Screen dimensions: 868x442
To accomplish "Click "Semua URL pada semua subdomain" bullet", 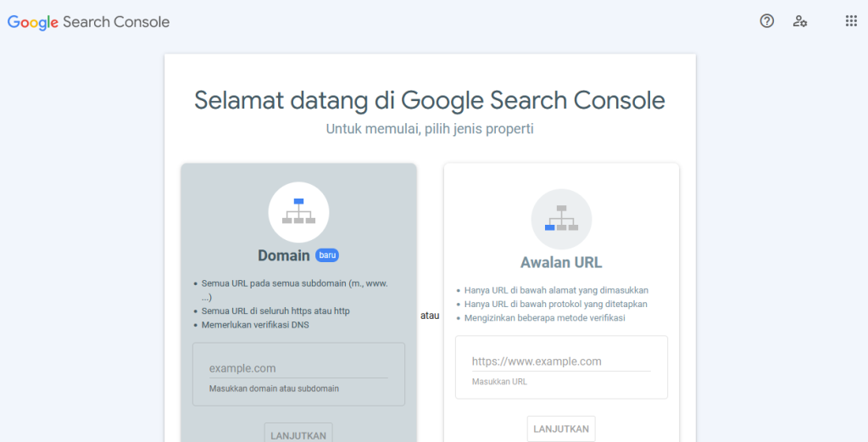I will click(294, 290).
